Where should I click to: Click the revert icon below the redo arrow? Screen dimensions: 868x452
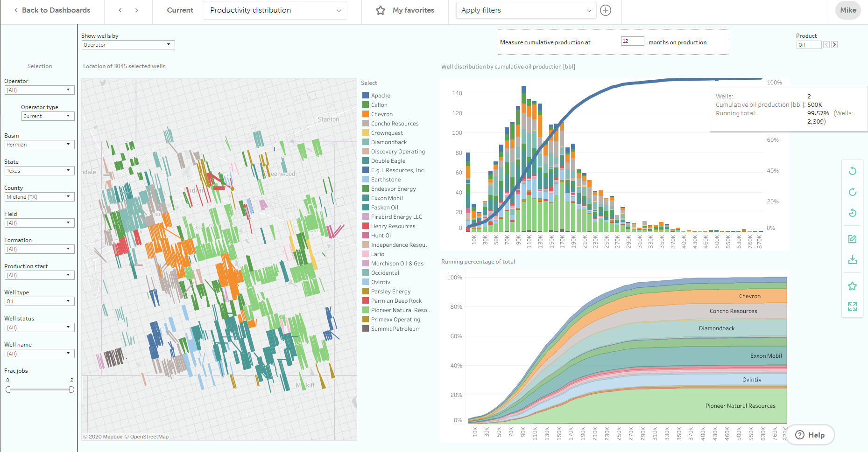point(852,213)
